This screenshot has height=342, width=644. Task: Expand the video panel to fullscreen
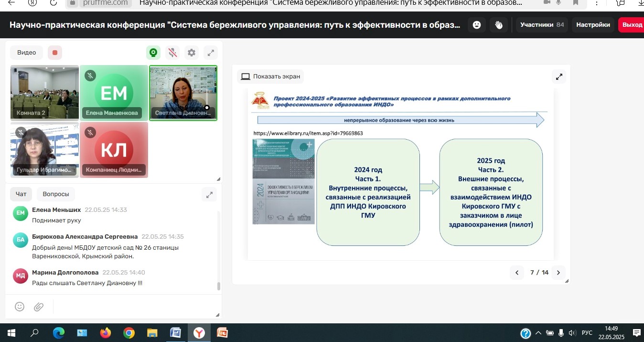[211, 53]
